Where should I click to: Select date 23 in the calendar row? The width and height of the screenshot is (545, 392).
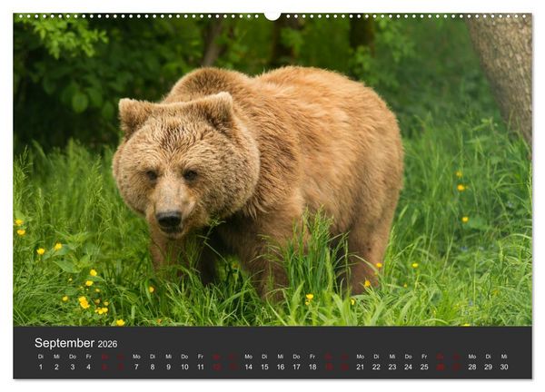(x=392, y=367)
